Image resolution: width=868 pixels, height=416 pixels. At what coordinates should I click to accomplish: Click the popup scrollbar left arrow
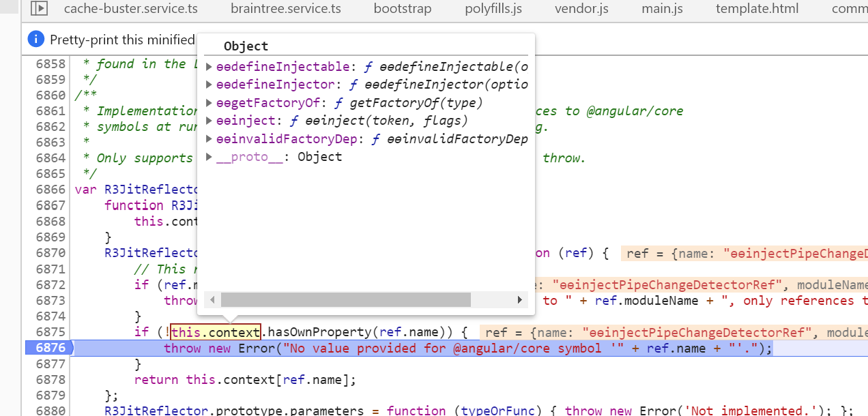tap(212, 300)
